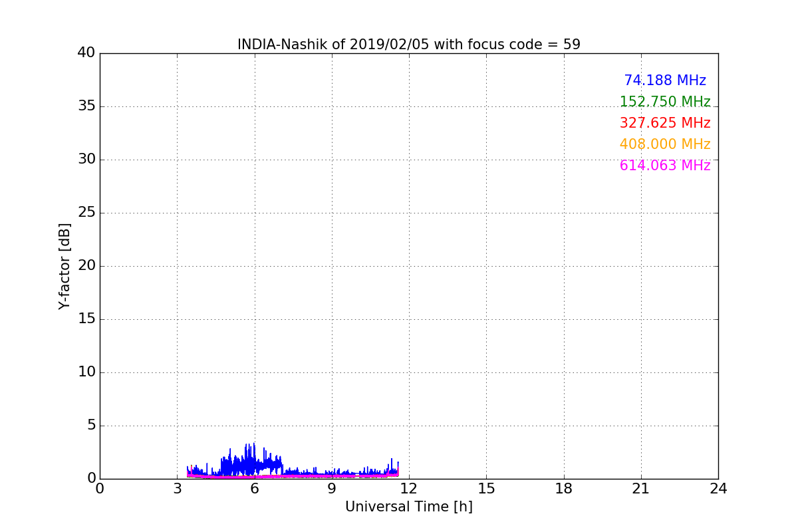Click the y-axis tick label 30
This screenshot has height=532, width=798.
(x=86, y=160)
